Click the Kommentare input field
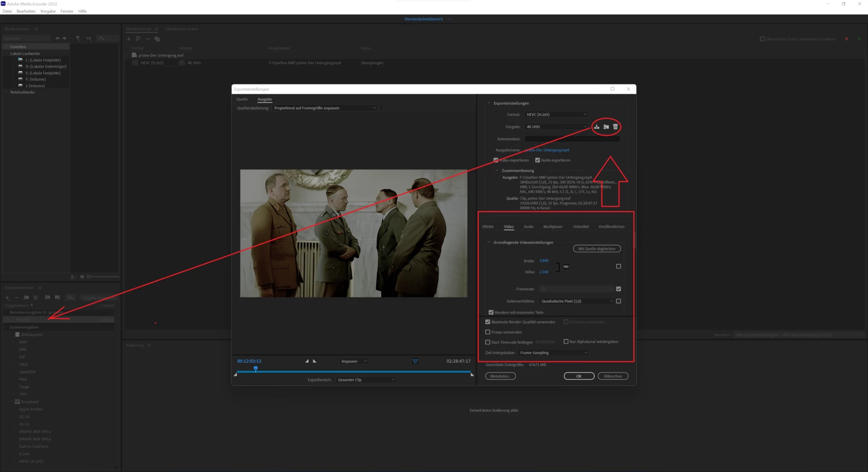The image size is (868, 472). tap(572, 139)
